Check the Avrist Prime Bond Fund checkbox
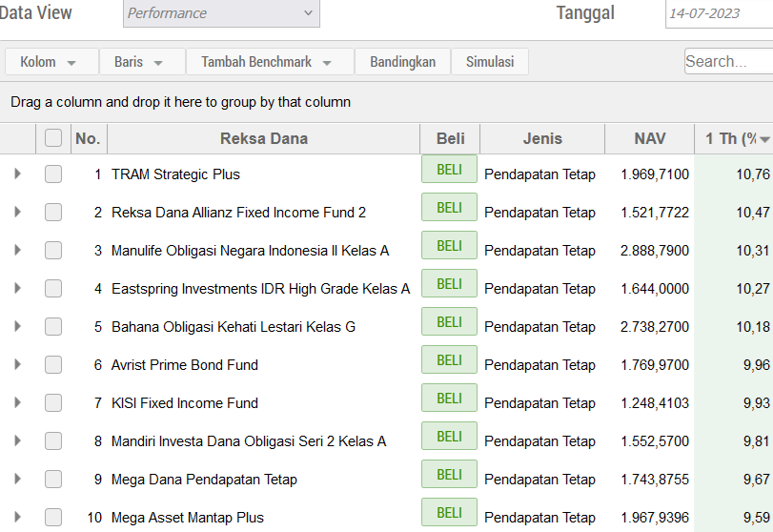This screenshot has height=532, width=773. (53, 365)
